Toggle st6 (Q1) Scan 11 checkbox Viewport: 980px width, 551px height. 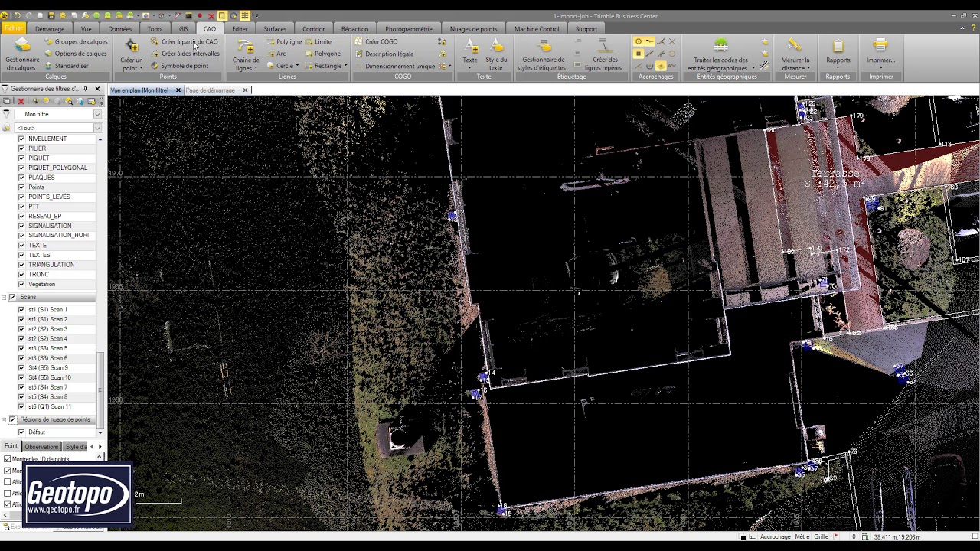coord(21,407)
